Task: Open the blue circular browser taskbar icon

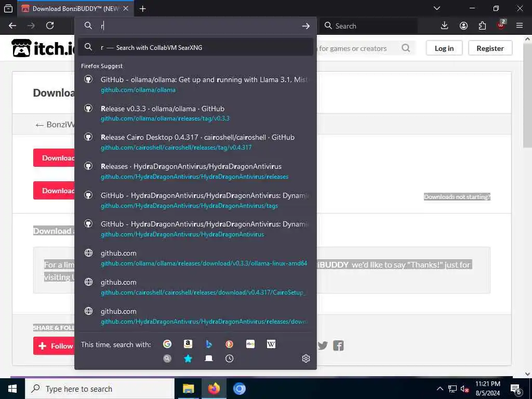Action: tap(239, 389)
